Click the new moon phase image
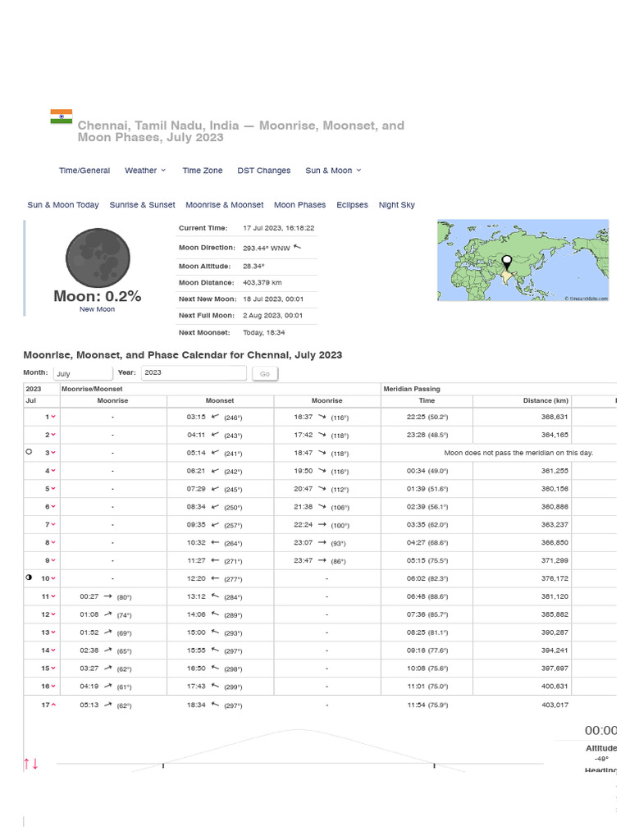Viewport: 630px width, 840px height. [x=98, y=258]
